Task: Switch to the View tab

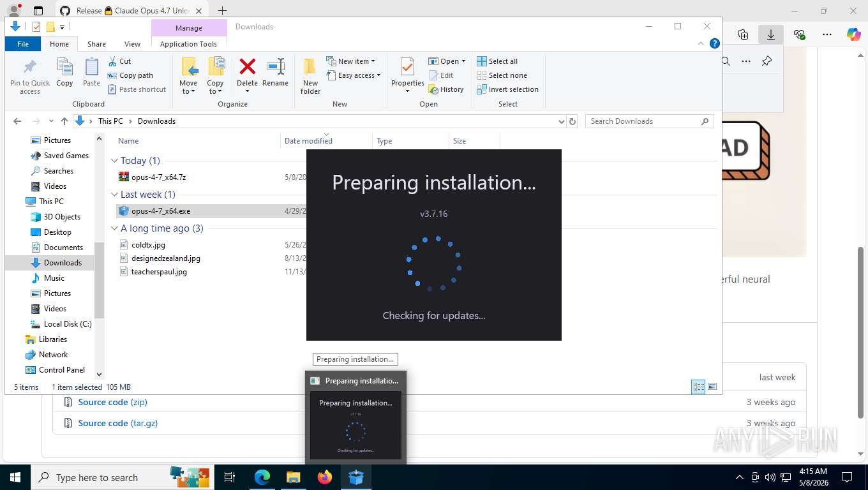Action: (132, 44)
